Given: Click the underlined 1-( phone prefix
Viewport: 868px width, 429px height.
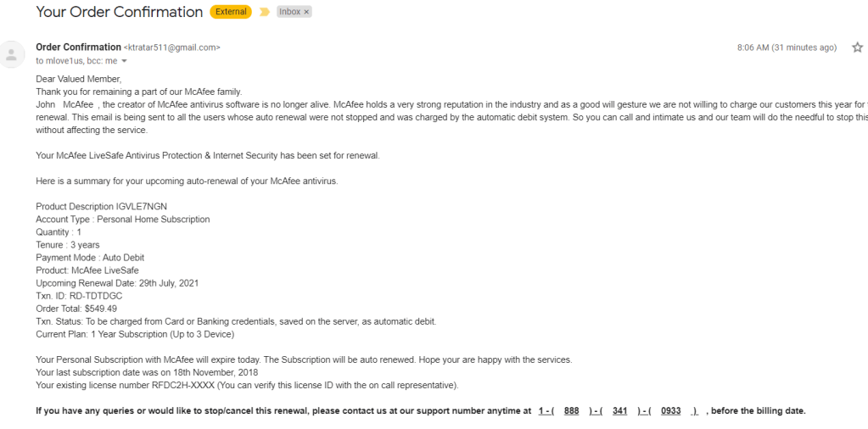Looking at the screenshot, I should click(x=546, y=410).
